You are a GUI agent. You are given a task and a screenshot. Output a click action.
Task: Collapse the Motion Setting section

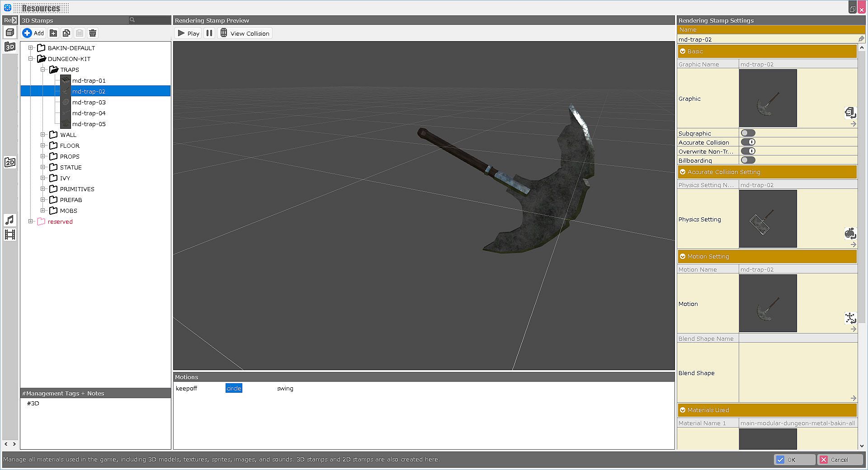tap(683, 256)
